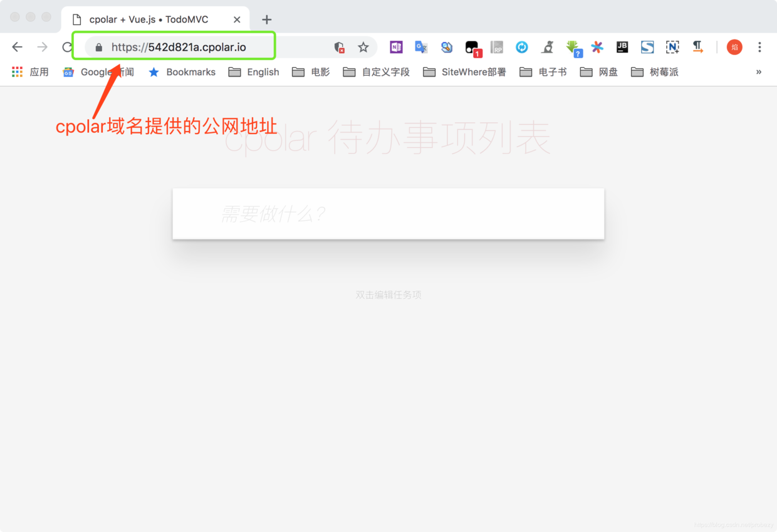Click the dashed-box N extension icon
The height and width of the screenshot is (532, 777).
[672, 47]
